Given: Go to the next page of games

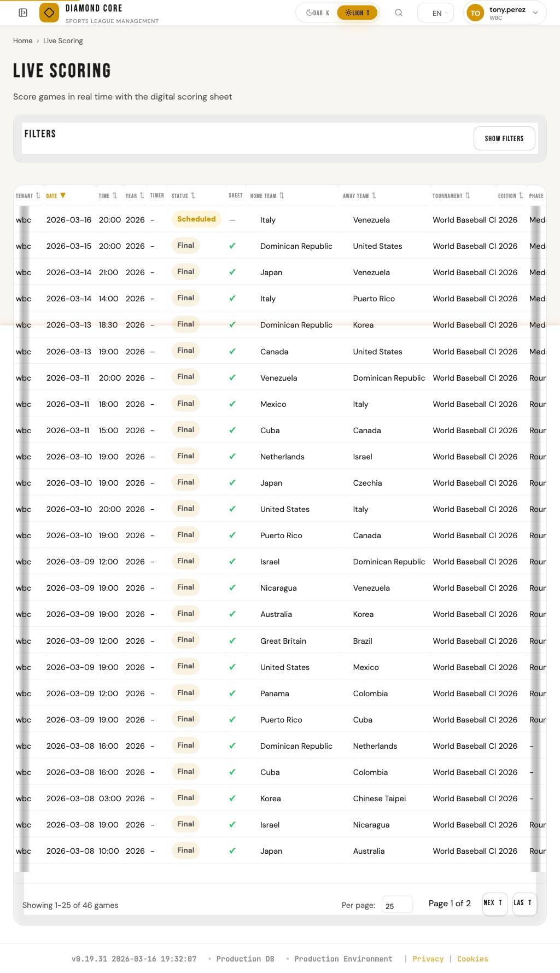Looking at the screenshot, I should pyautogui.click(x=494, y=904).
